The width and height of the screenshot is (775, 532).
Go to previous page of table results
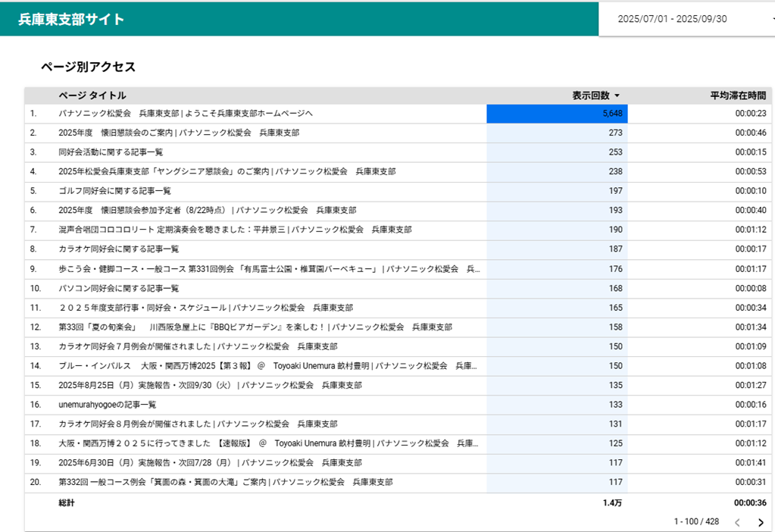click(x=737, y=522)
